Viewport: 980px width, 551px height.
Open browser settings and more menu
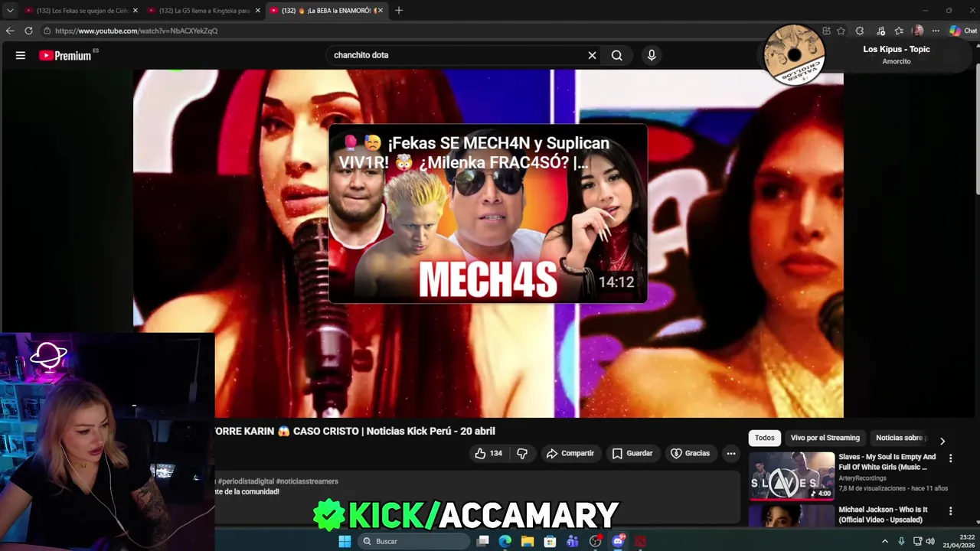pyautogui.click(x=936, y=31)
